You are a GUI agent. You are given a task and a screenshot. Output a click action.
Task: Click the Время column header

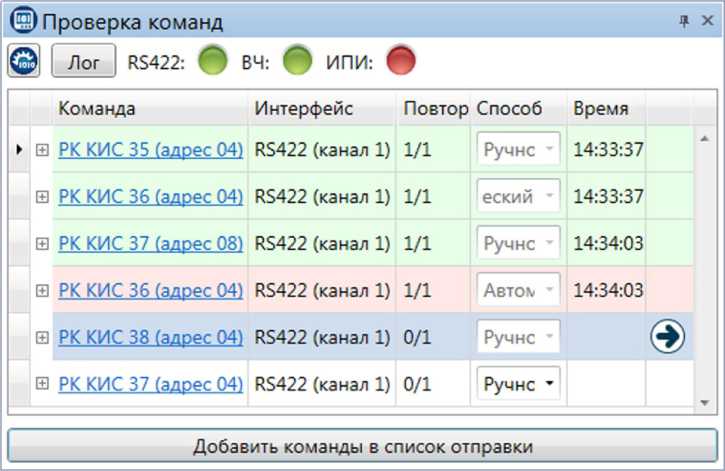click(x=607, y=109)
